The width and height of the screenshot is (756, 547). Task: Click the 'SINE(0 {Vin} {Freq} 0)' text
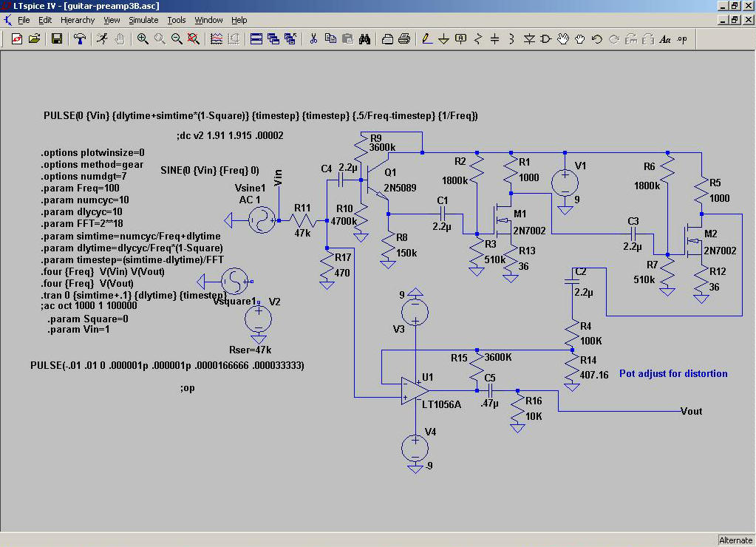(x=210, y=170)
